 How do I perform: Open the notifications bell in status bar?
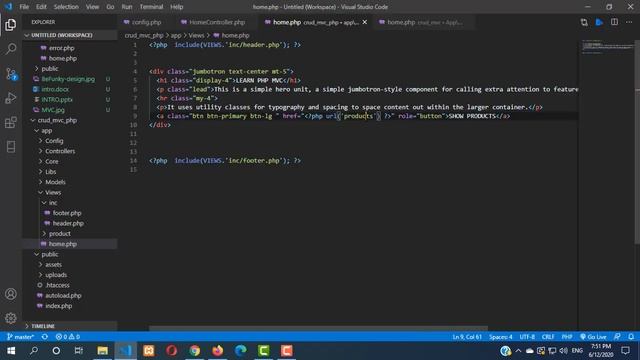(x=631, y=337)
